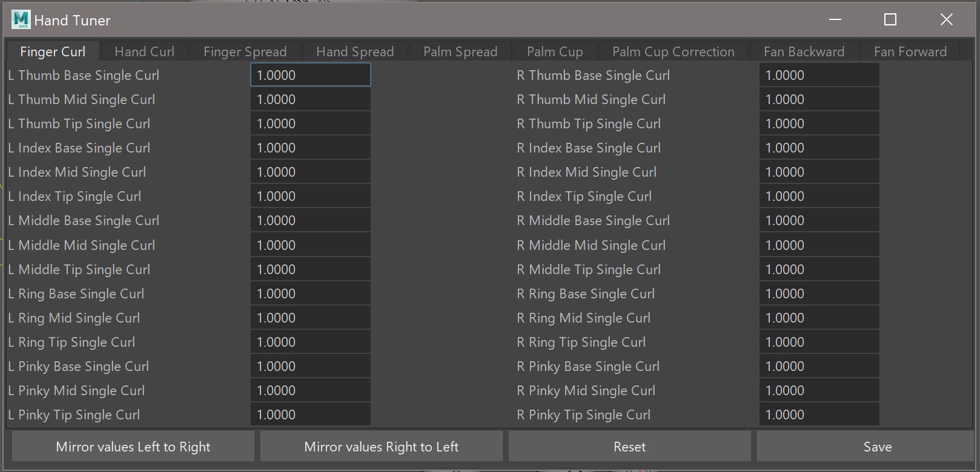Viewport: 980px width, 472px height.
Task: Click R Thumb Tip Single Curl value field
Action: [819, 123]
